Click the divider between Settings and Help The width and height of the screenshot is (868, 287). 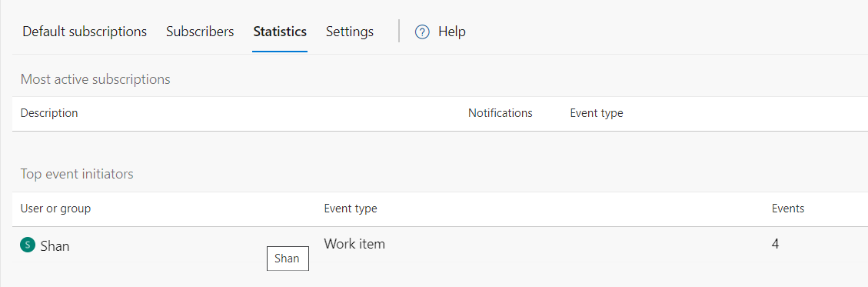pyautogui.click(x=399, y=31)
